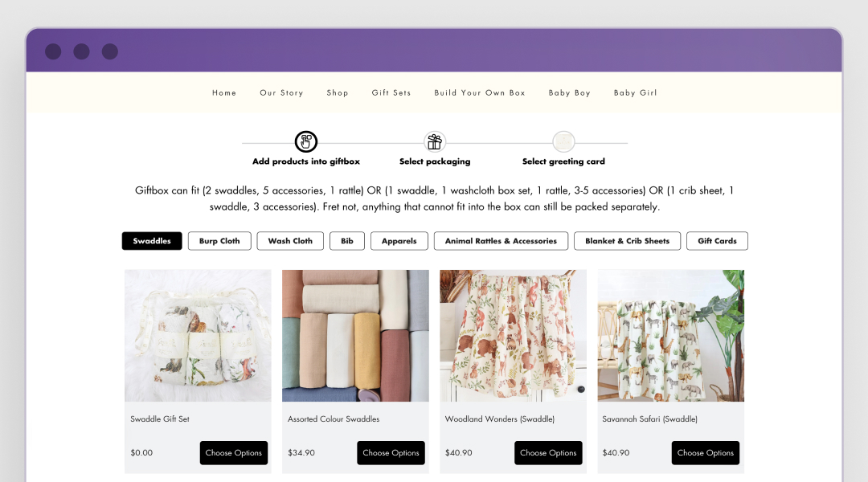Click the $34.90 price
This screenshot has width=868, height=482.
(x=301, y=452)
